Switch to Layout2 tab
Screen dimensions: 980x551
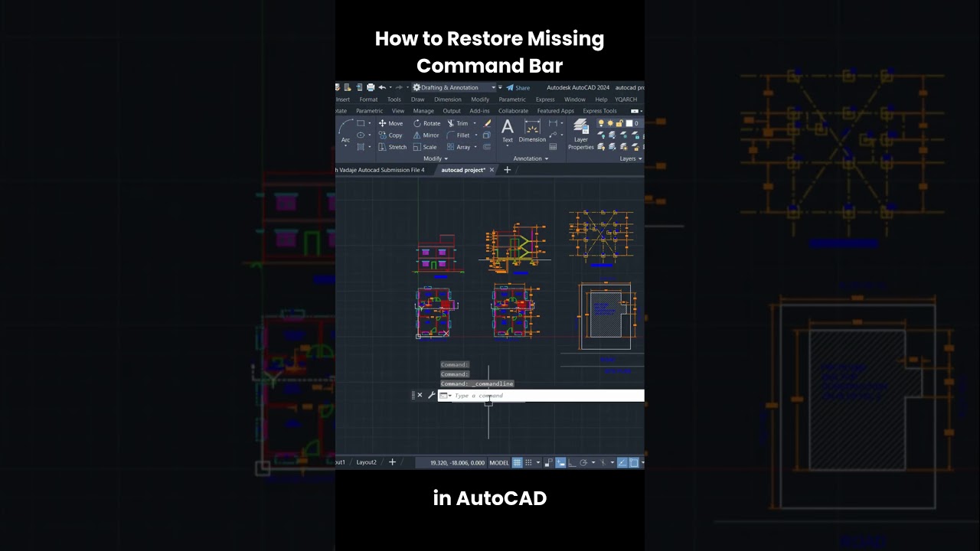pyautogui.click(x=366, y=462)
